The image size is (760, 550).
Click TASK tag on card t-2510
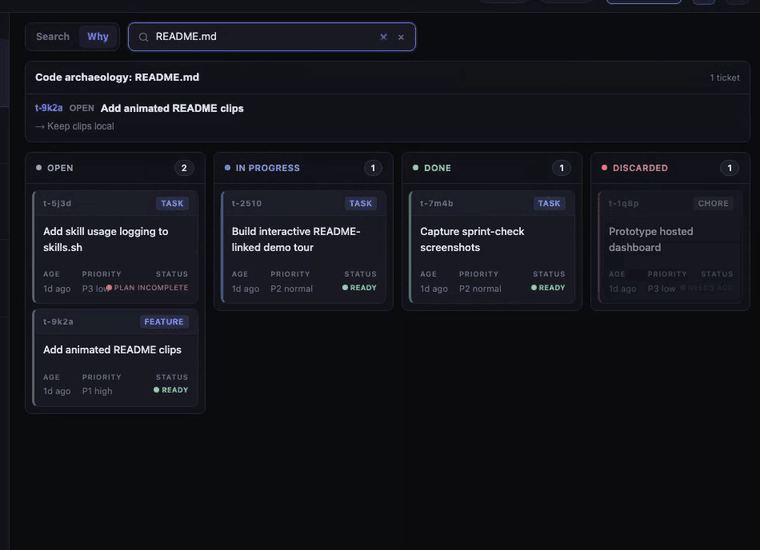coord(361,204)
